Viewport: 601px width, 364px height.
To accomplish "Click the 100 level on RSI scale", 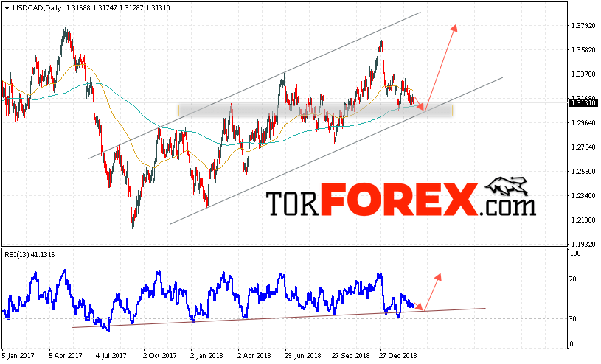I will [575, 253].
